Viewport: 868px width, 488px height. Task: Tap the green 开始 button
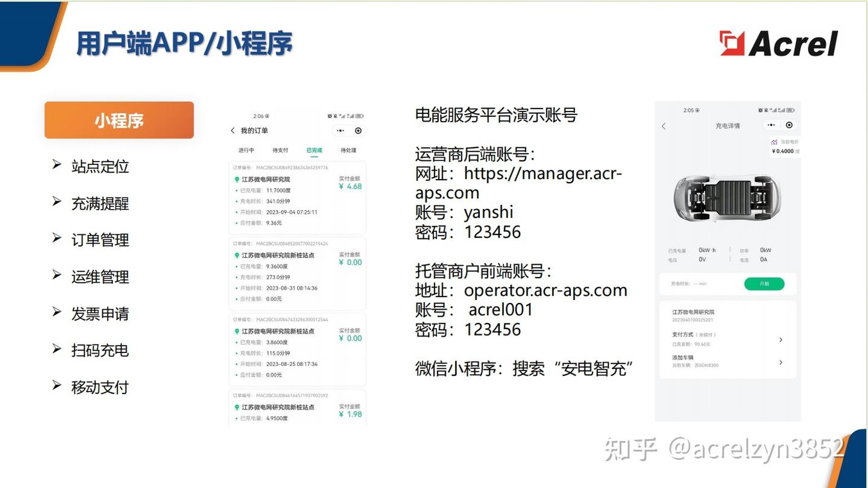click(x=764, y=284)
